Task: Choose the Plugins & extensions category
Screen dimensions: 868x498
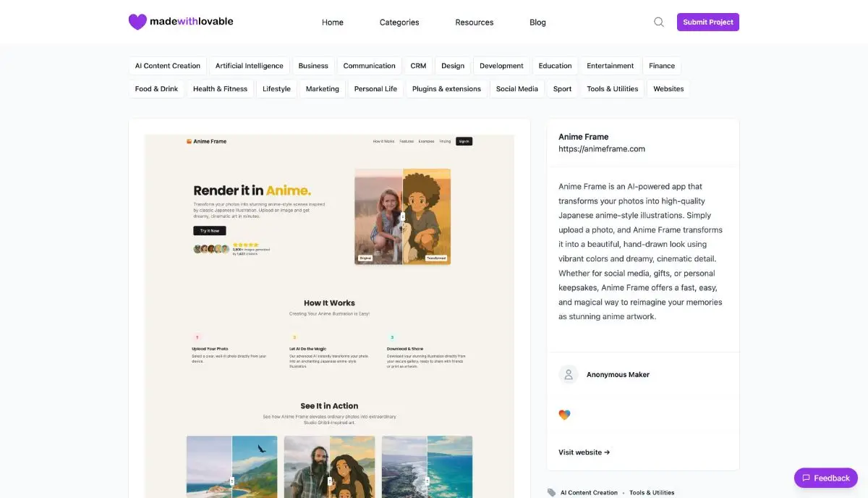Action: (446, 89)
